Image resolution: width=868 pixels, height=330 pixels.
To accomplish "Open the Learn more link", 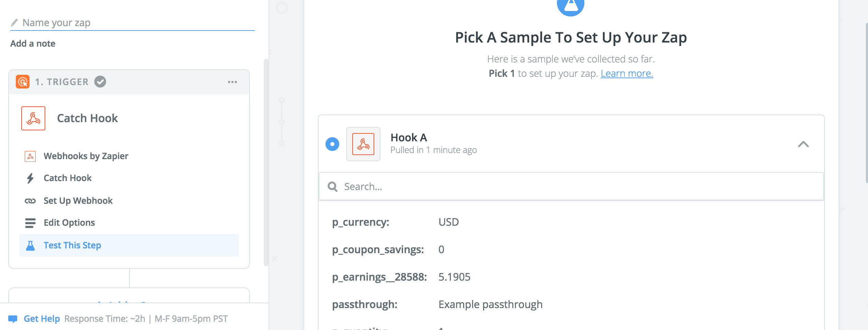I will coord(627,73).
